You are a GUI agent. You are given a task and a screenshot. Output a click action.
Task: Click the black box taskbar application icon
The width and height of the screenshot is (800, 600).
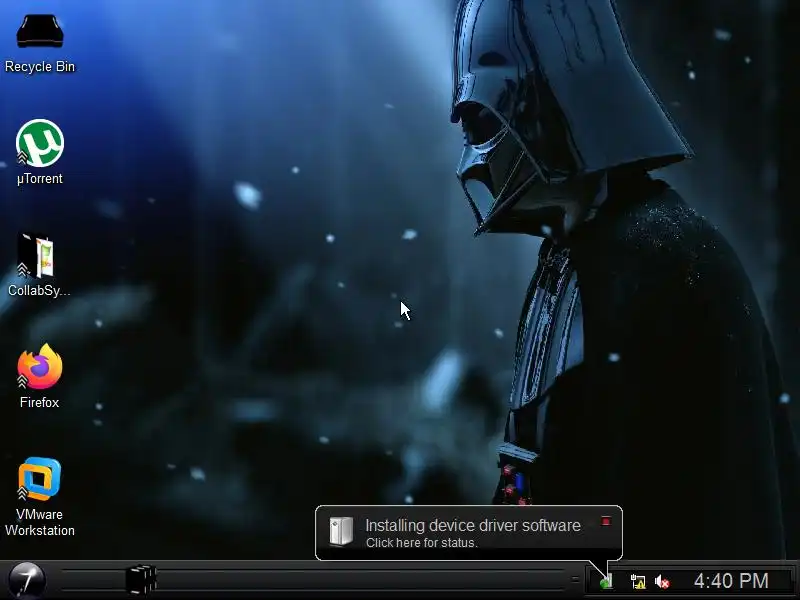coord(141,580)
